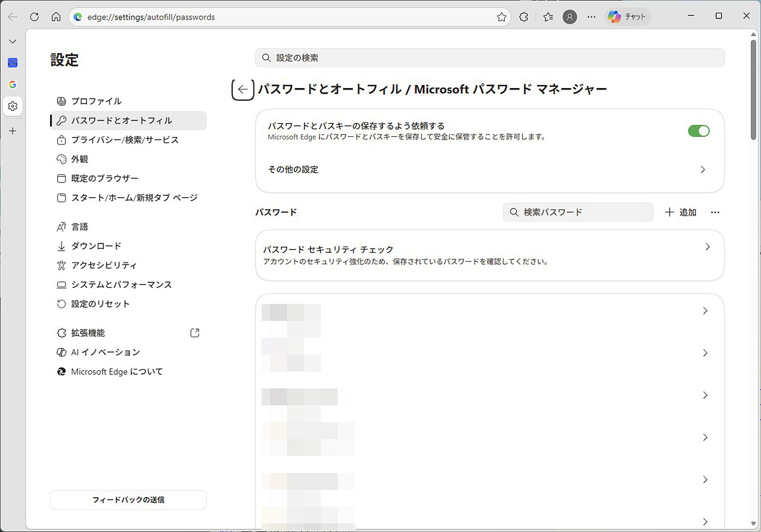
Task: Open 言語 settings
Action: [x=128, y=226]
